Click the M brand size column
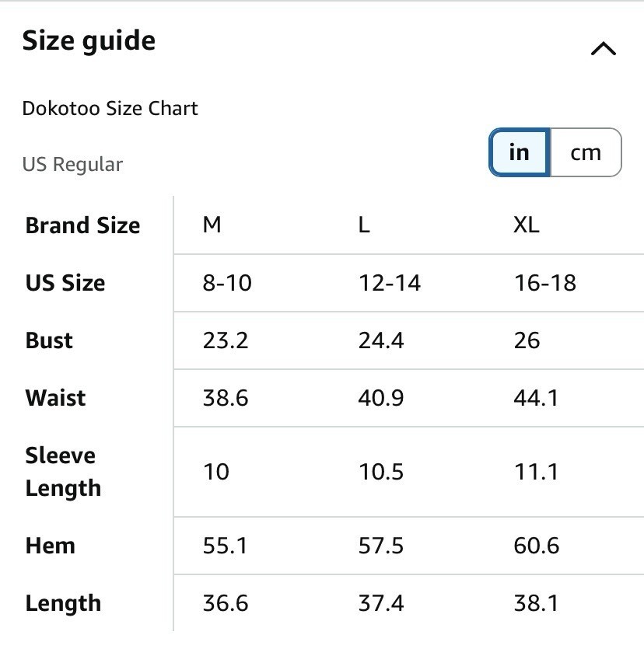Image resolution: width=644 pixels, height=656 pixels. coord(212,225)
